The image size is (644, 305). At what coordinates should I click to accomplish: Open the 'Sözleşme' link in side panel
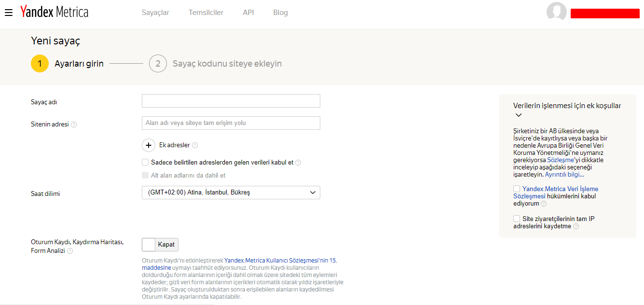tap(561, 160)
